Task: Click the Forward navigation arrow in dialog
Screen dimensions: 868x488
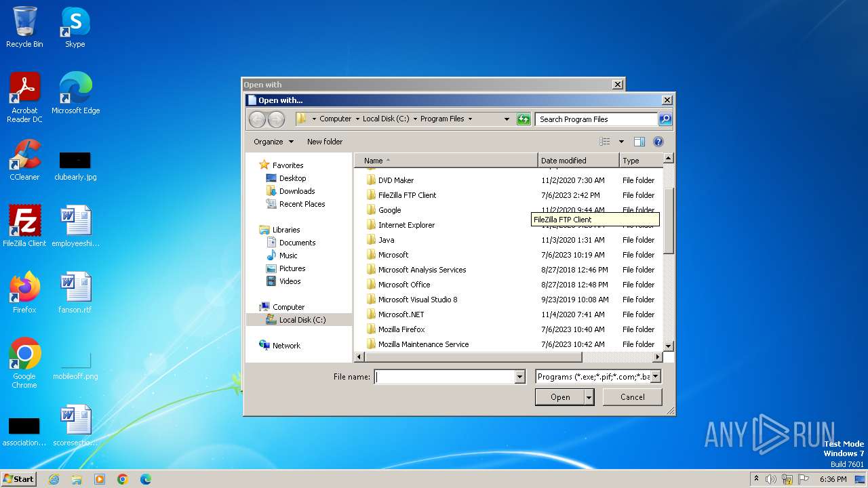Action: coord(276,120)
